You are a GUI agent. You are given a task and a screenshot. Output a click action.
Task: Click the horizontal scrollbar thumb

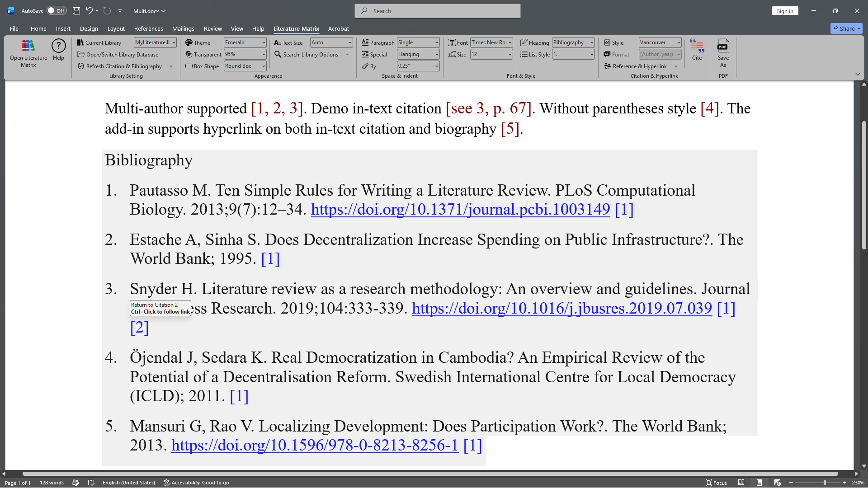(430, 474)
